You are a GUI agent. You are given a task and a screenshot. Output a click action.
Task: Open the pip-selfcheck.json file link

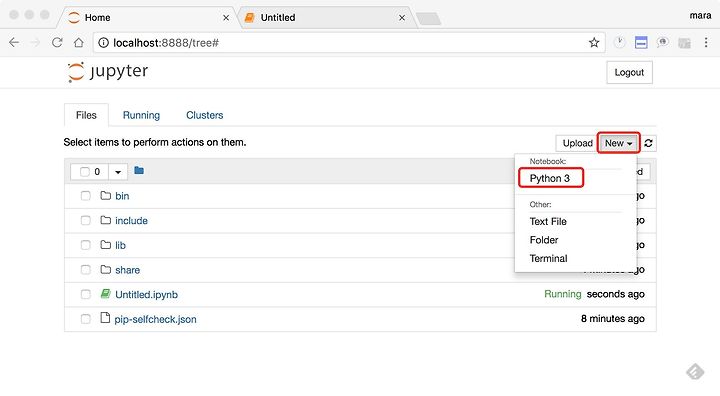point(155,319)
